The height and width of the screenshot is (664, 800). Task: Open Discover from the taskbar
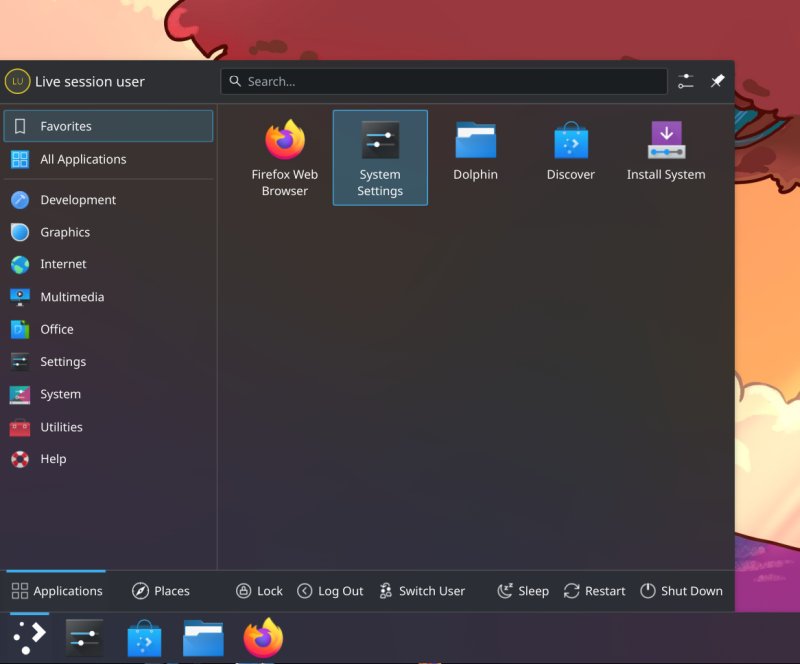[143, 637]
